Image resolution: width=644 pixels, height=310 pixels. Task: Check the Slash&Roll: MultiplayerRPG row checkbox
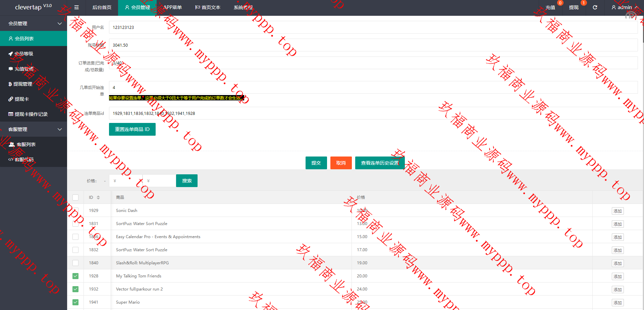point(75,263)
